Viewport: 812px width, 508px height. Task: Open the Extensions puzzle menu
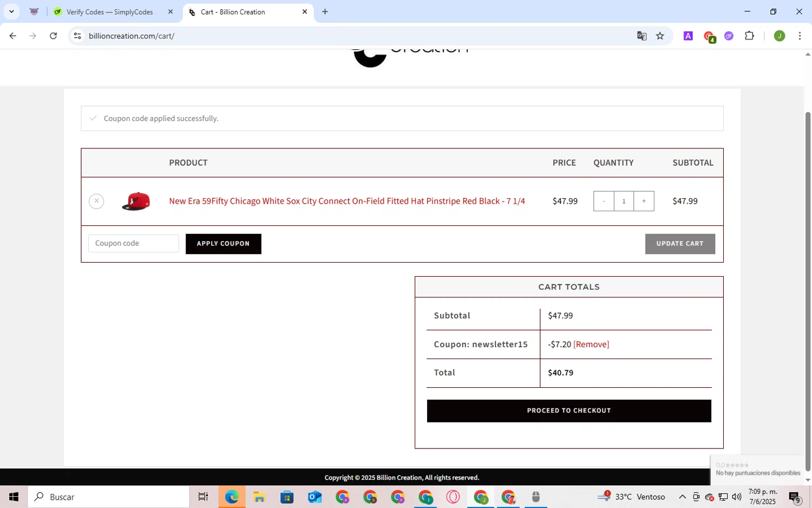point(749,36)
